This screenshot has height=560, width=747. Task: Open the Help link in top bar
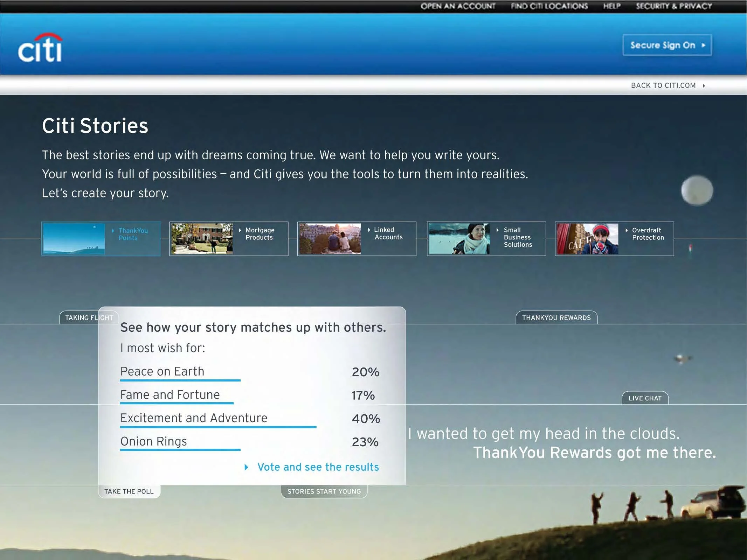611,6
